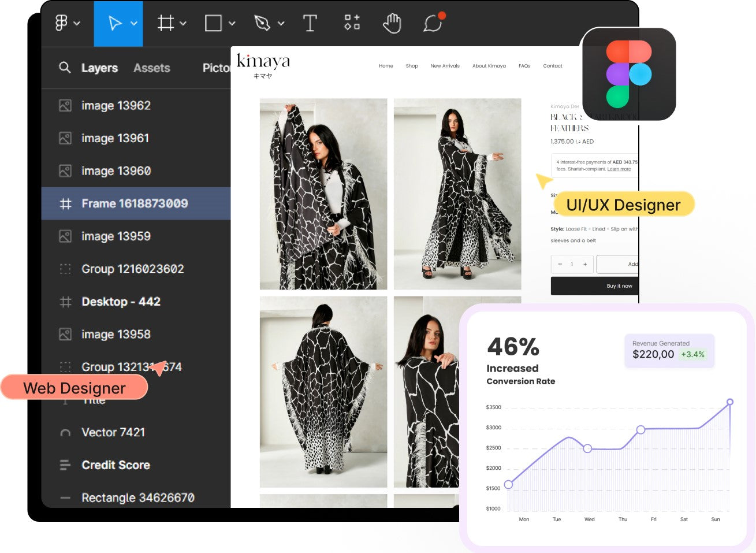The image size is (756, 553).
Task: Open the Resources components tool
Action: (352, 23)
